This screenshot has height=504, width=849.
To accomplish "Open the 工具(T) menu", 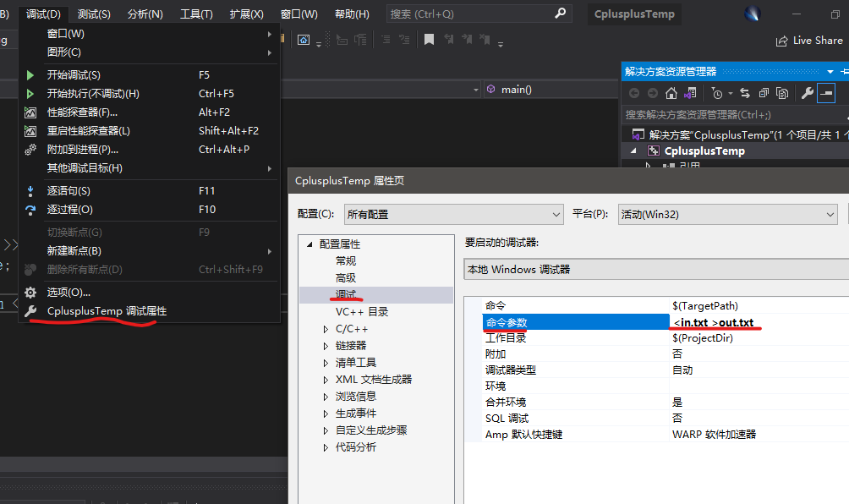I will point(196,14).
